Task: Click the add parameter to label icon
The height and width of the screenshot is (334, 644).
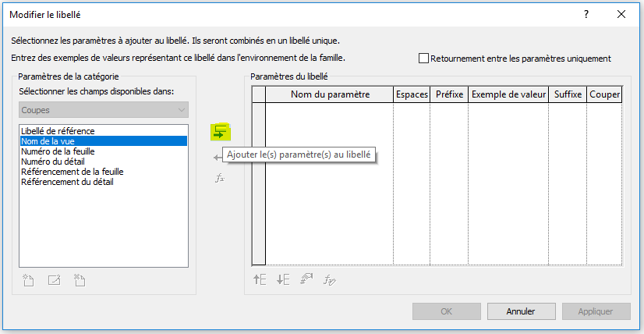Action: pos(221,131)
